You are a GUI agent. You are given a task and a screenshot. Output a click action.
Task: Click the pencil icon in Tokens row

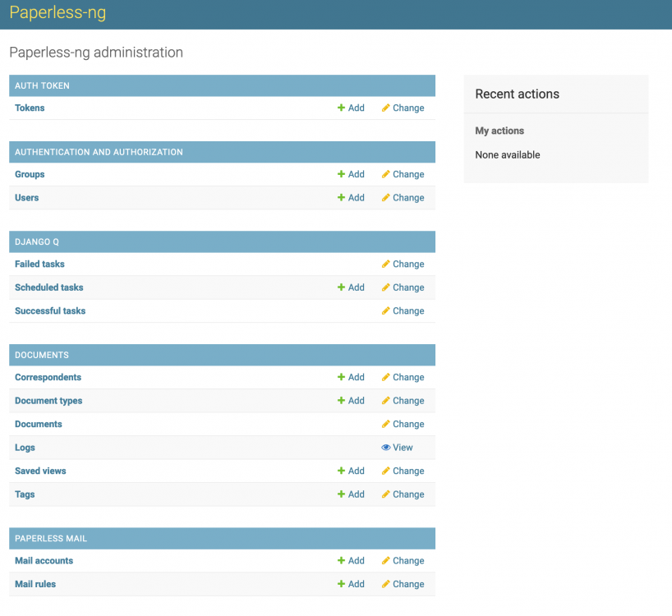[x=386, y=108]
